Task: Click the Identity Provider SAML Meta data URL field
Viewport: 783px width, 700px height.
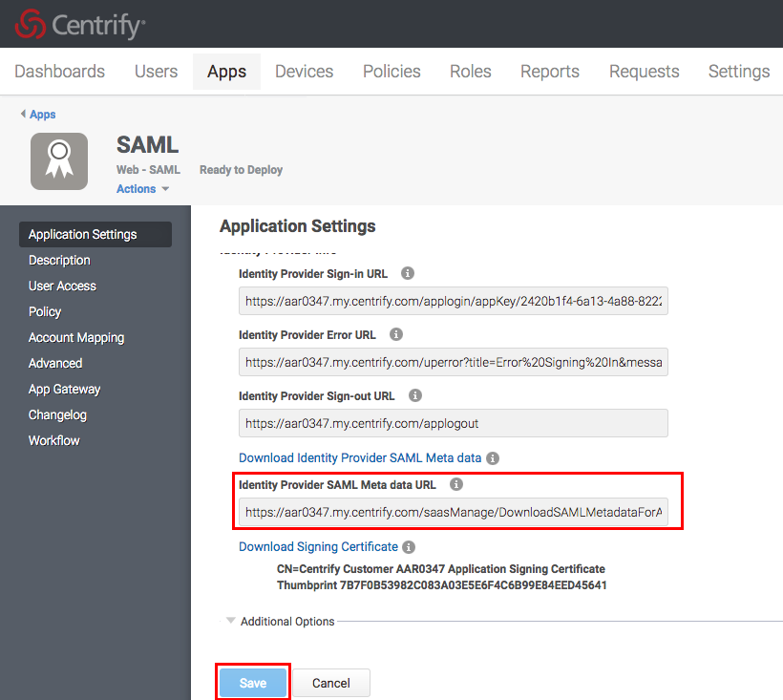Action: [x=454, y=512]
